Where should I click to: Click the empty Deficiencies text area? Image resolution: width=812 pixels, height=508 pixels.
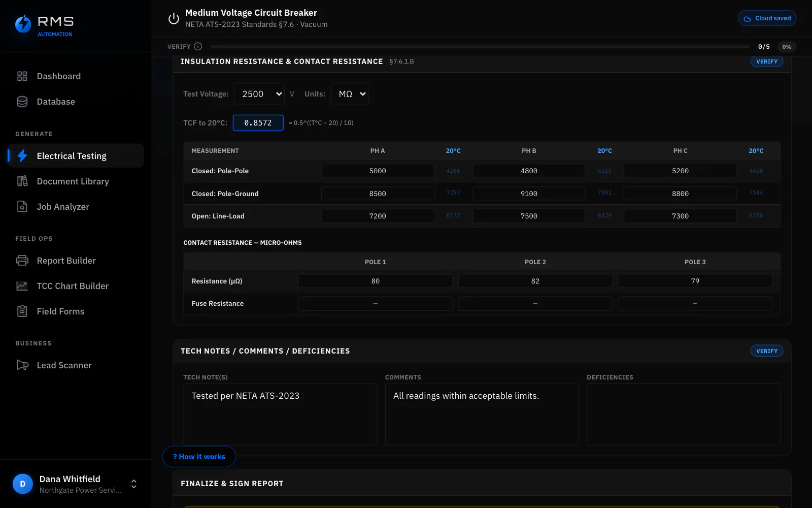684,414
